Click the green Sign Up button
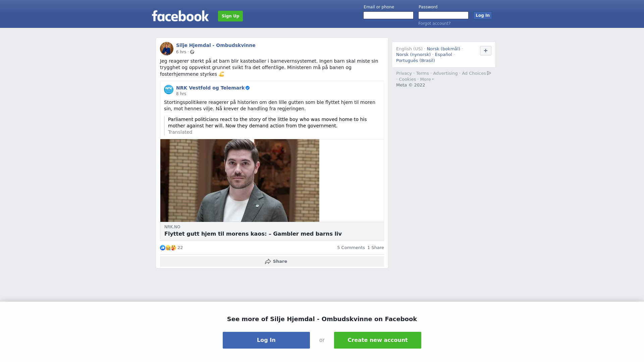Viewport: 644px width, 362px height. 230,16
